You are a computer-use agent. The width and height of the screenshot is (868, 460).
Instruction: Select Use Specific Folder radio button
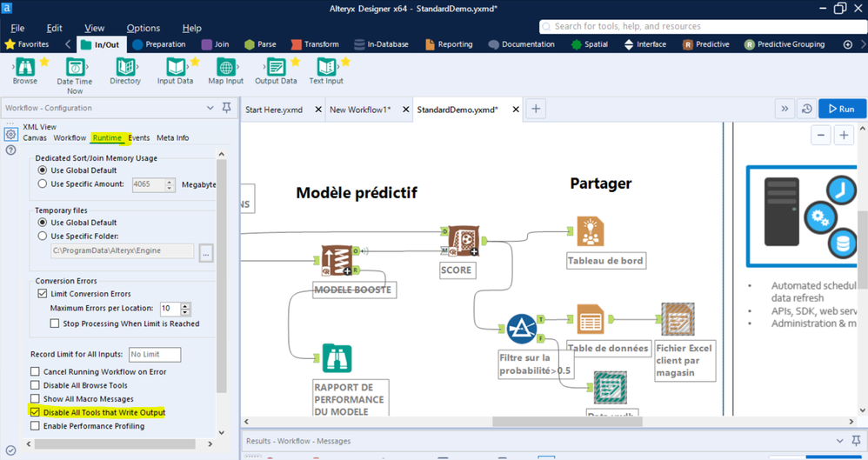pos(42,237)
